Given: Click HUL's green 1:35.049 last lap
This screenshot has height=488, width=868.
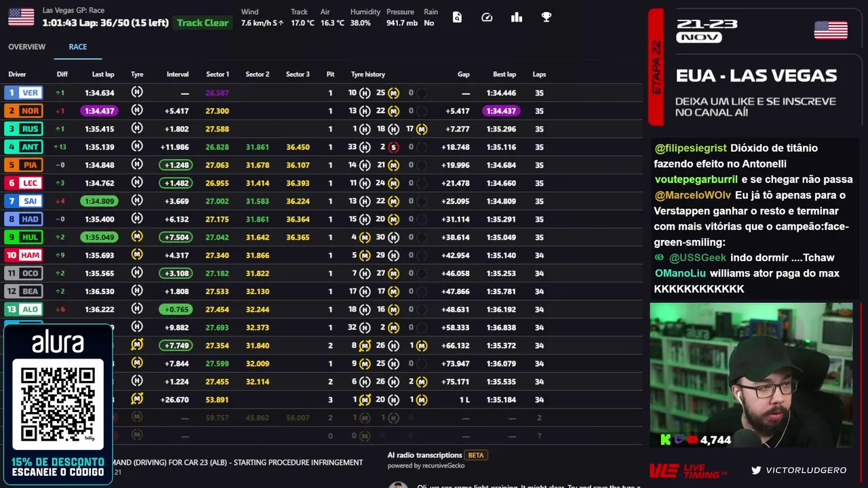Looking at the screenshot, I should coord(99,237).
